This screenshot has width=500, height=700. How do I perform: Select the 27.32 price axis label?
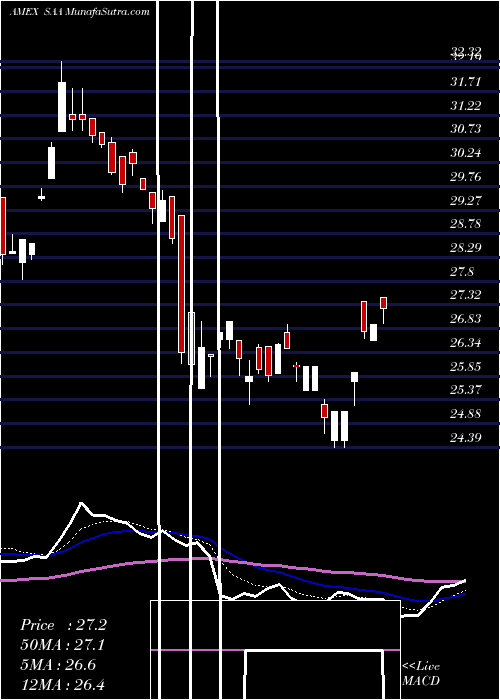[x=466, y=295]
